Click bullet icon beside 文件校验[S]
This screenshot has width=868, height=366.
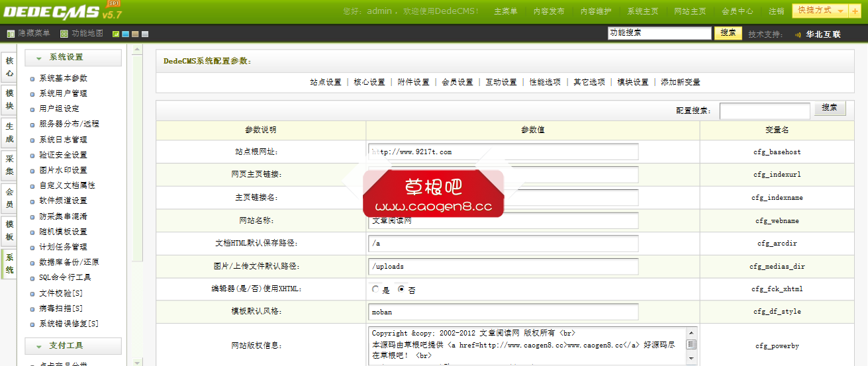pyautogui.click(x=32, y=294)
